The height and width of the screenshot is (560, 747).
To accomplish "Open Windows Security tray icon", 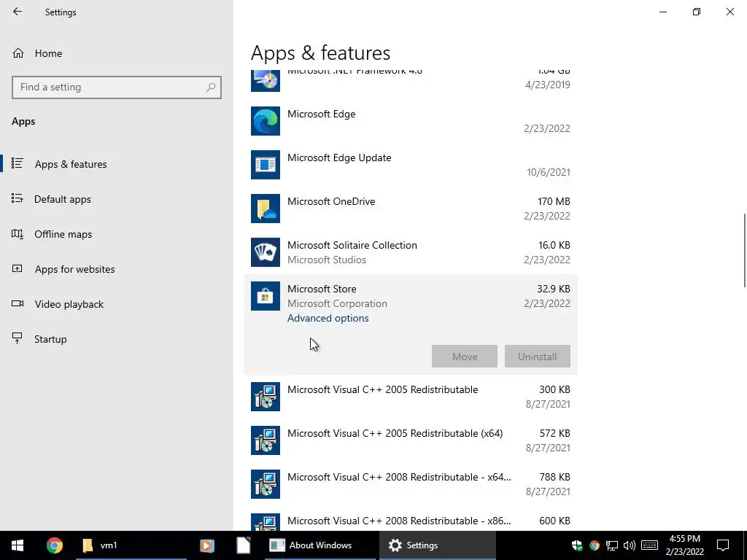I will [577, 545].
